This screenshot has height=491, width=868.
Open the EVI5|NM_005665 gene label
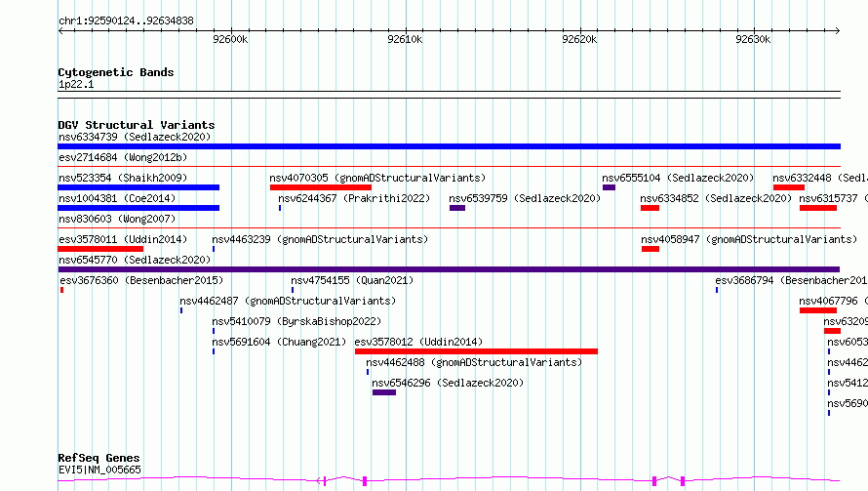point(99,470)
